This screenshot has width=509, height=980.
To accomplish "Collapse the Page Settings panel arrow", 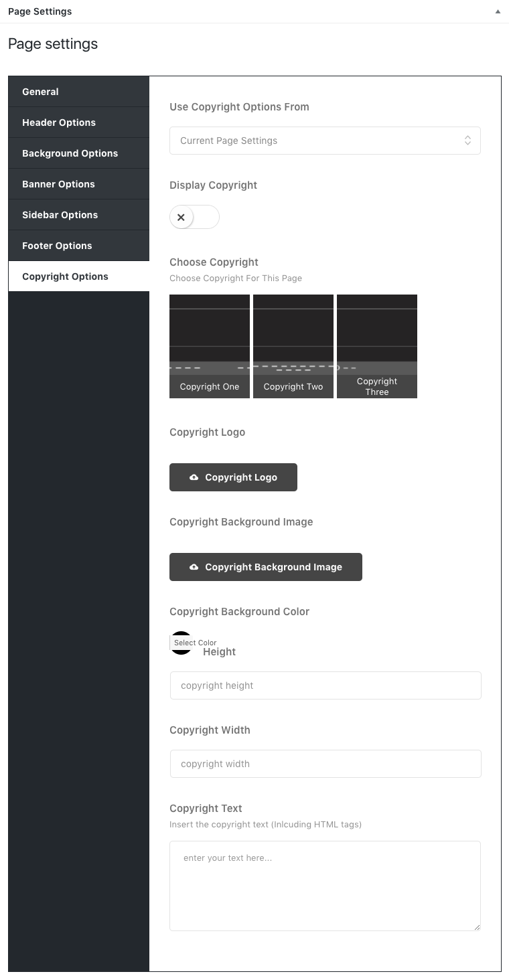I will coord(498,11).
